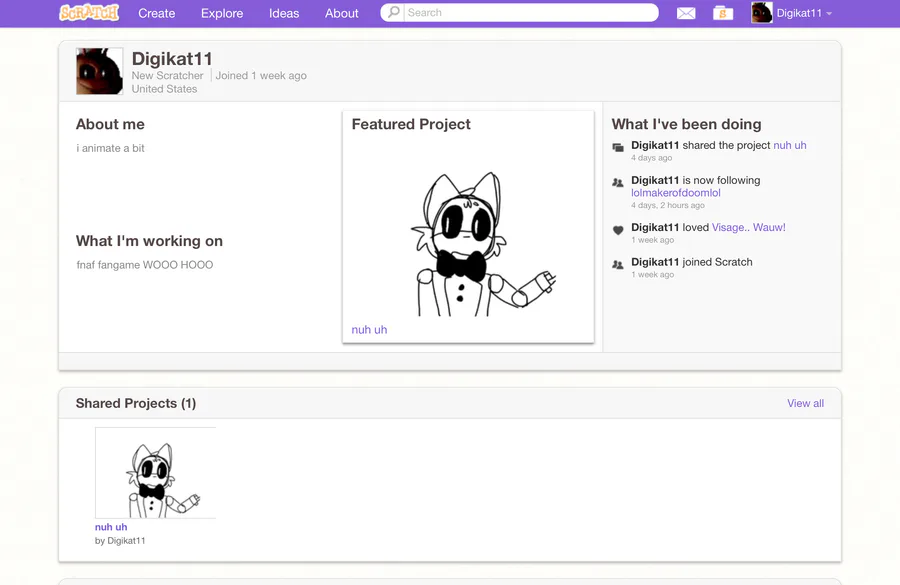The height and width of the screenshot is (585, 900).
Task: Click the Digikat11 profile heading
Action: (172, 59)
